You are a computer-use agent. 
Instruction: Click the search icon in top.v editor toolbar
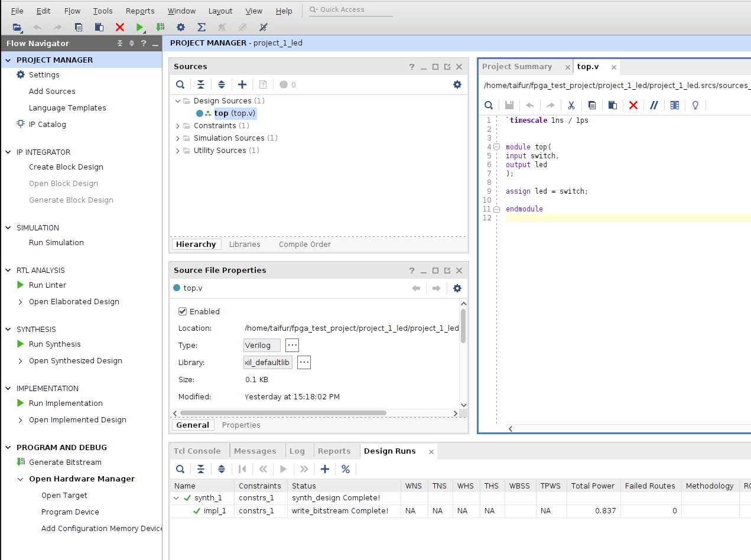pyautogui.click(x=489, y=105)
